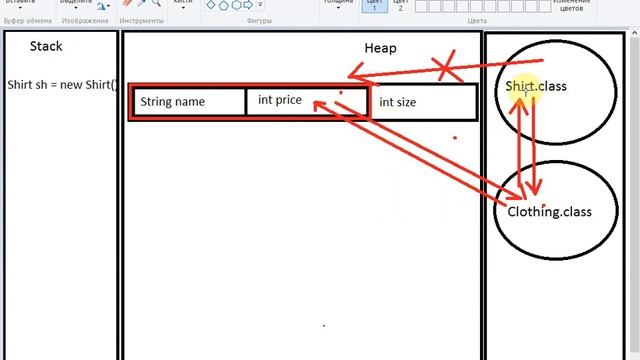This screenshot has width=640, height=360.
Task: Open Изменение цветов color editor
Action: [571, 6]
